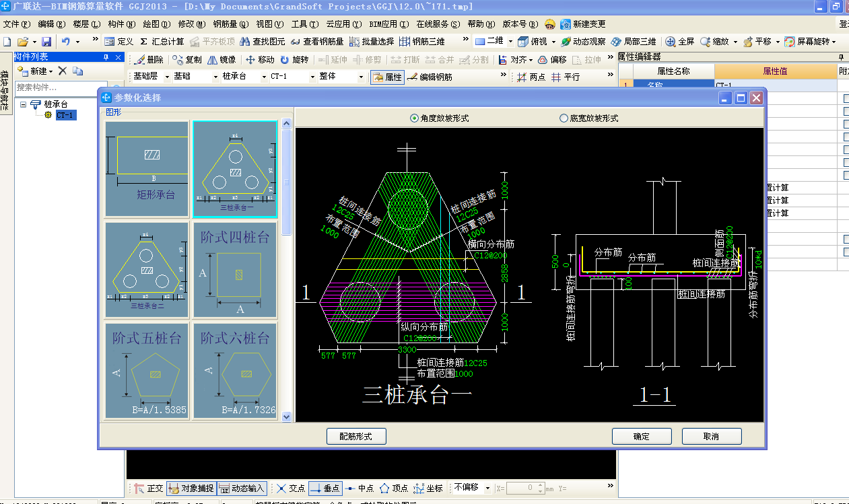
Task: Select 移动 move tool
Action: 260,60
